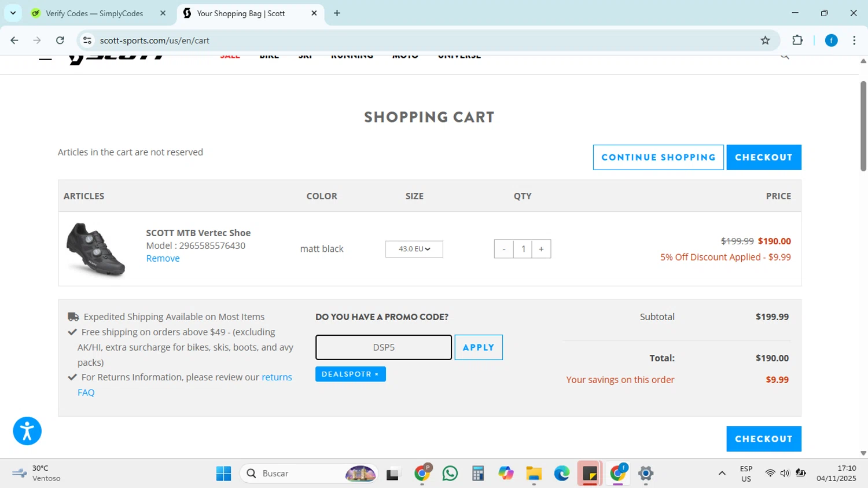
Task: Open Sticky Notes app in the taskbar
Action: [590, 474]
